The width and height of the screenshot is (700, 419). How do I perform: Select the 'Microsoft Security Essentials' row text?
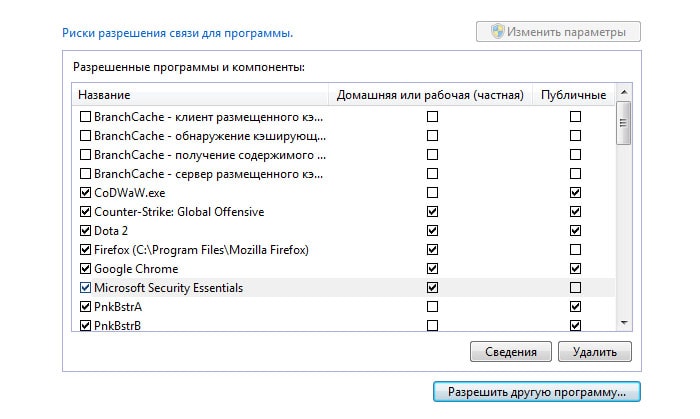pos(168,288)
